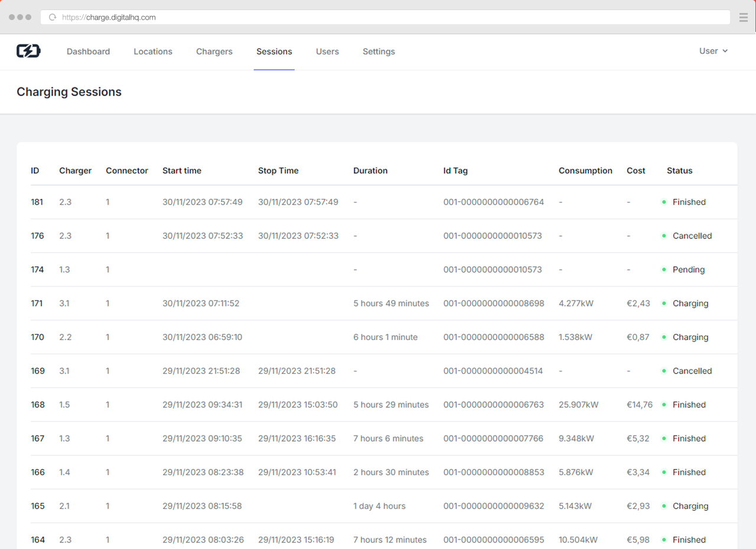Open session ID 168 row
This screenshot has width=756, height=549.
(x=38, y=405)
